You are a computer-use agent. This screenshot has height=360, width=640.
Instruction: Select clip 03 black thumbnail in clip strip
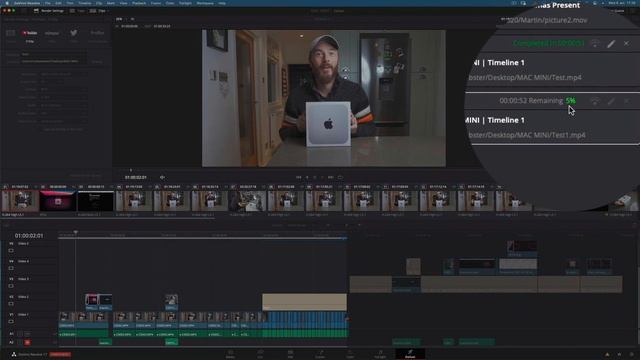[x=96, y=200]
